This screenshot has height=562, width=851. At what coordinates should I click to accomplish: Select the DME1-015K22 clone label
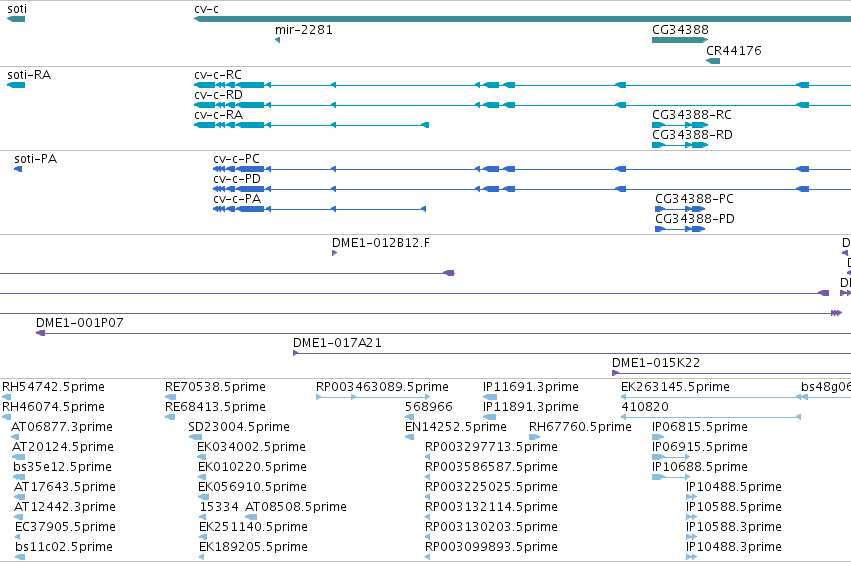tap(656, 363)
